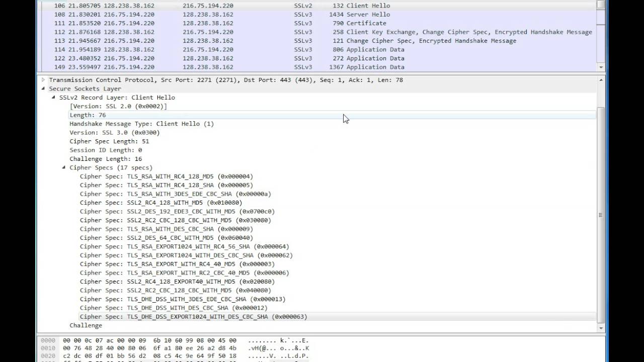Select cipher spec TLS_DHE_DSS_EXPORT1024_WITH_DES_CBC_SHA
The height and width of the screenshot is (362, 644).
[337, 317]
